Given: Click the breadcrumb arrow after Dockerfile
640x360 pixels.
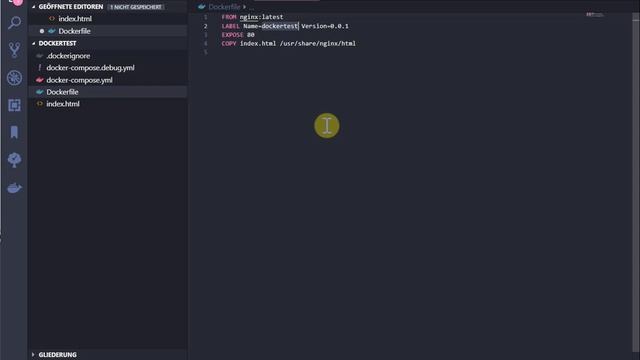Looking at the screenshot, I should point(244,7).
